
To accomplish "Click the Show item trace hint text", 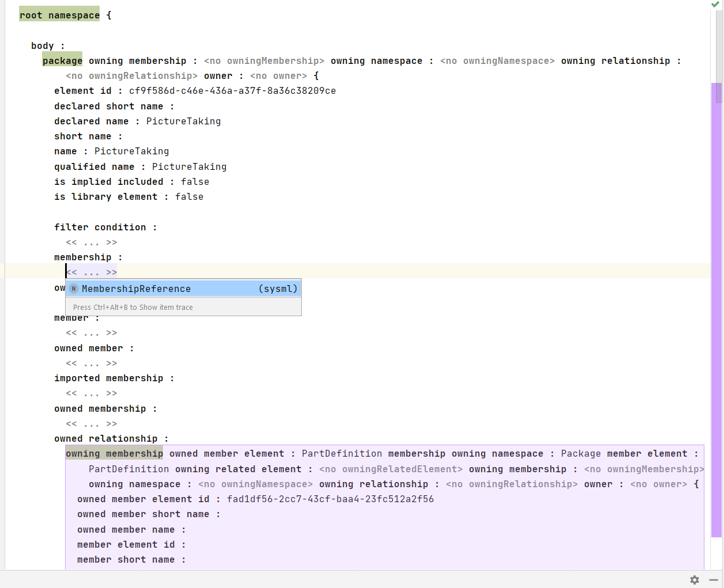I will (x=133, y=308).
